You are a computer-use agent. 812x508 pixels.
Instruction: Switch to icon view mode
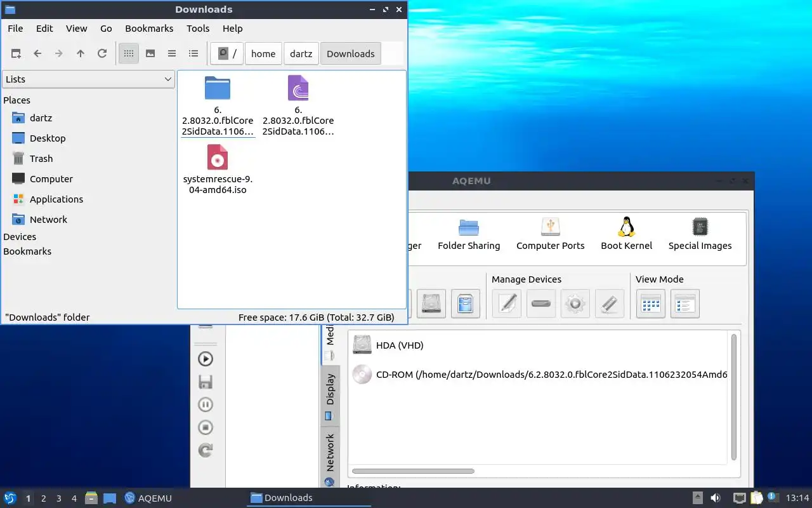pyautogui.click(x=129, y=54)
